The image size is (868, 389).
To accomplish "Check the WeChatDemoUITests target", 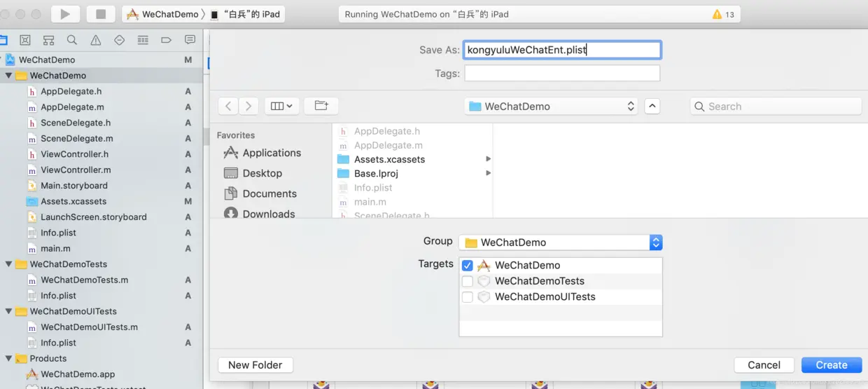I will [x=468, y=296].
